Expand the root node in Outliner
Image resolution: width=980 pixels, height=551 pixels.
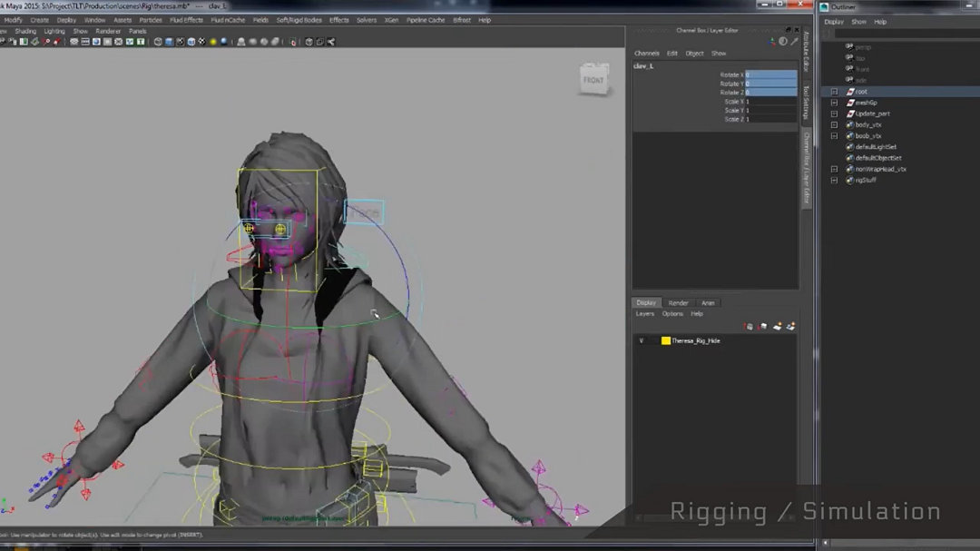[834, 92]
